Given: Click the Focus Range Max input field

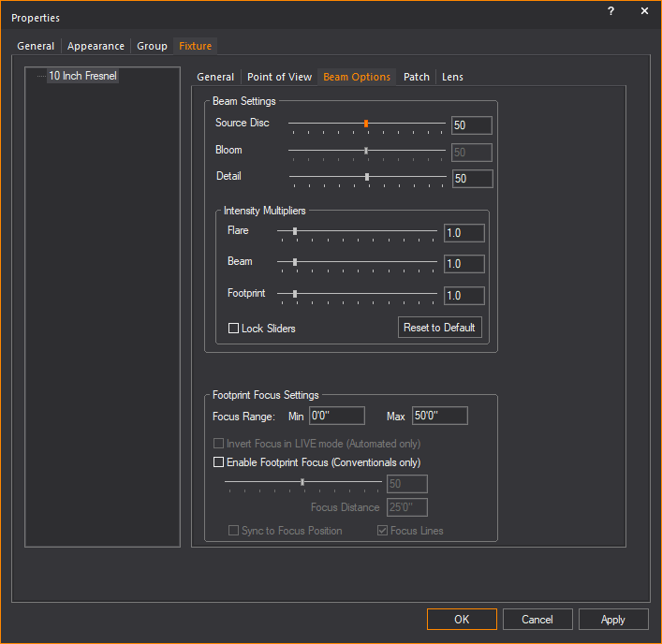Looking at the screenshot, I should (x=439, y=416).
